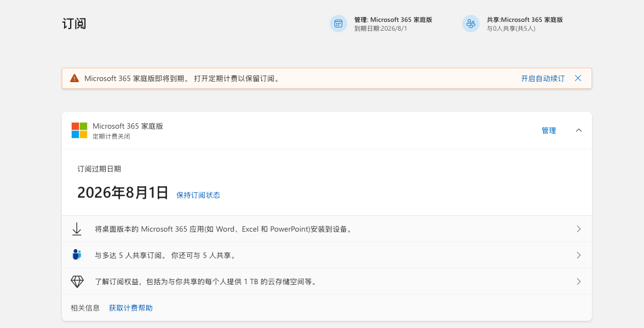Open 管理: Microsoft 365 家庭版 header item
The width and height of the screenshot is (644, 328).
(393, 20)
